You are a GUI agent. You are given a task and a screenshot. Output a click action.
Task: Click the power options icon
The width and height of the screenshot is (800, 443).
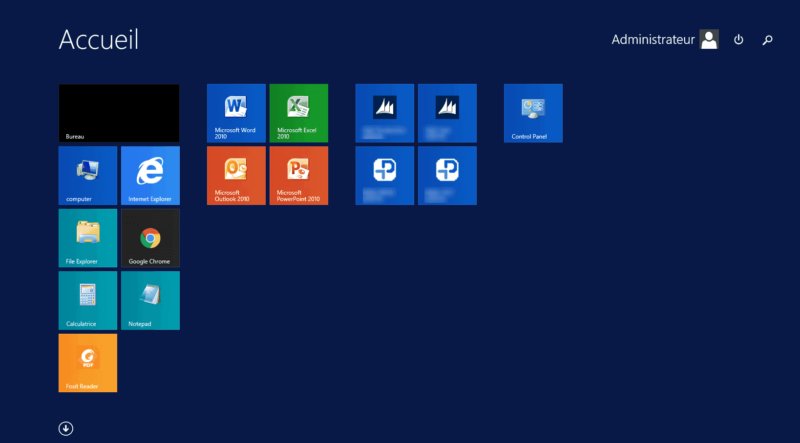pos(738,40)
